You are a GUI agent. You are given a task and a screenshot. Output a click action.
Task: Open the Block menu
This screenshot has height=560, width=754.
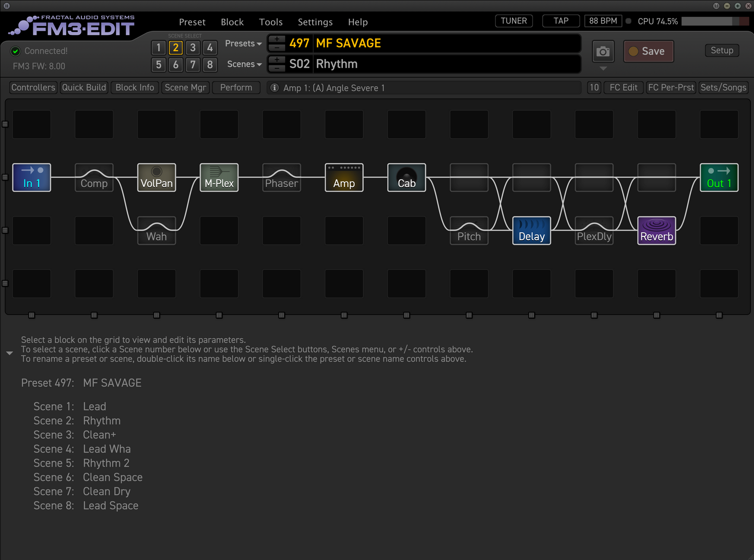click(x=232, y=22)
